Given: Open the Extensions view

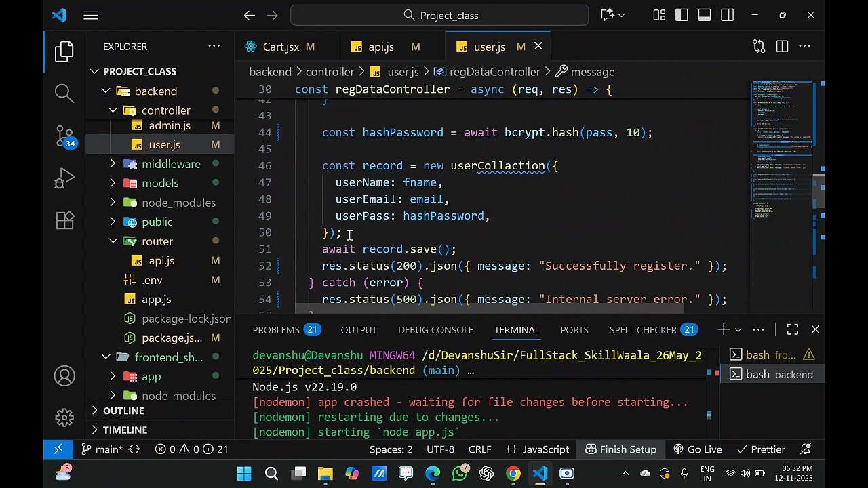Looking at the screenshot, I should (x=64, y=220).
